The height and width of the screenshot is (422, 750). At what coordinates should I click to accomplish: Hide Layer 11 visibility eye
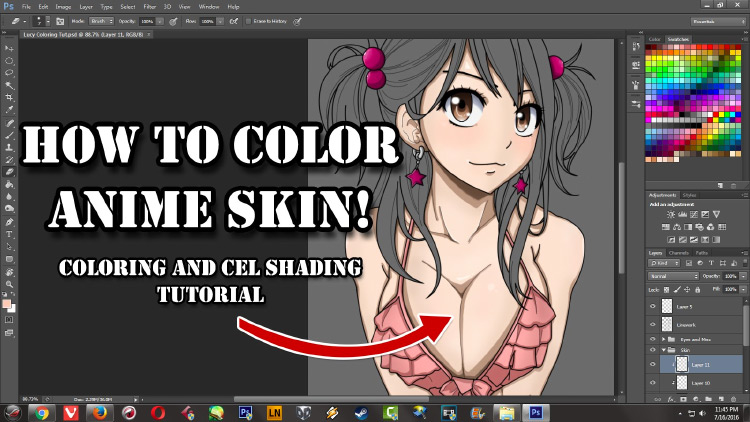click(652, 364)
